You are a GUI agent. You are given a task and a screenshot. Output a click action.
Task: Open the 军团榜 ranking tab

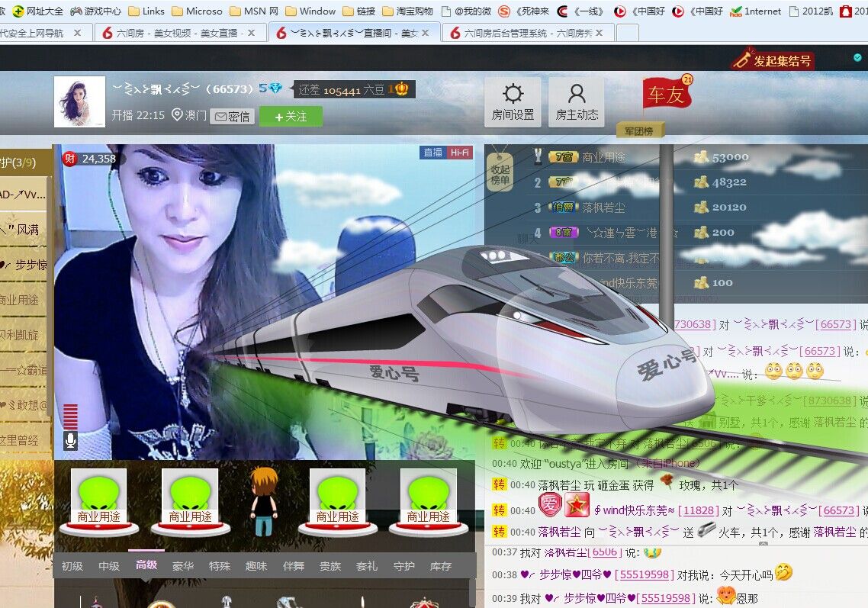639,130
